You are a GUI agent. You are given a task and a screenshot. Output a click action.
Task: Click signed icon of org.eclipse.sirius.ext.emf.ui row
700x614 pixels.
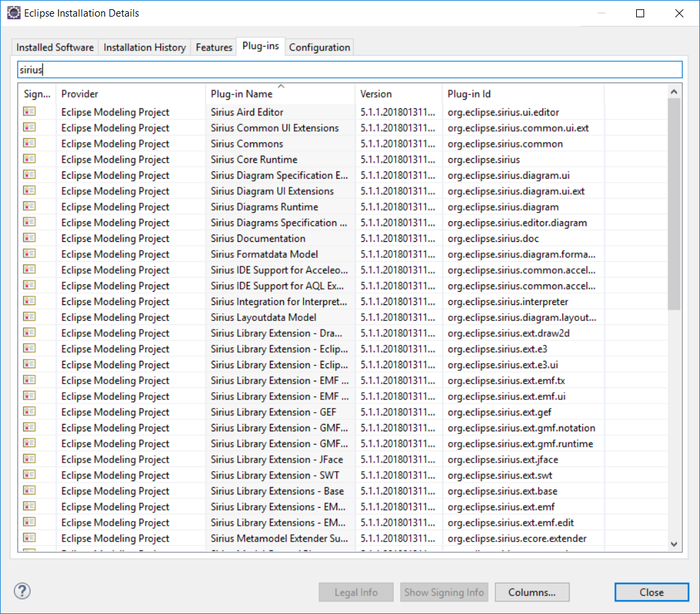(x=29, y=396)
